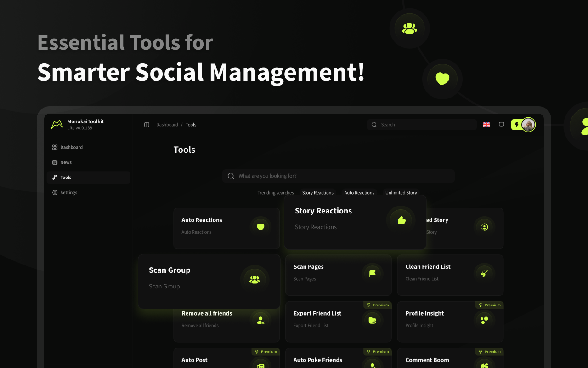Select the Auto Reactions trending search
This screenshot has height=368, width=588.
359,193
